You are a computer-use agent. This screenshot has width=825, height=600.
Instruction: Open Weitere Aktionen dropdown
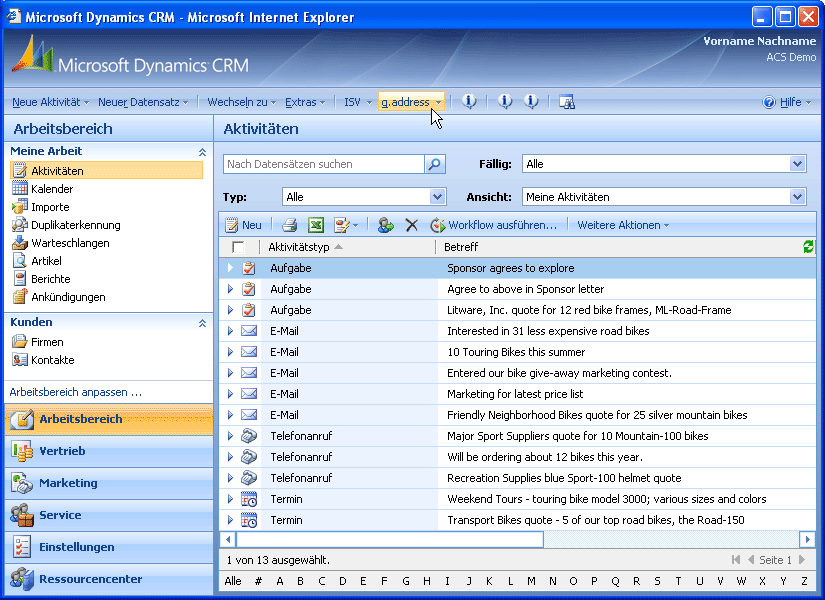(x=623, y=225)
